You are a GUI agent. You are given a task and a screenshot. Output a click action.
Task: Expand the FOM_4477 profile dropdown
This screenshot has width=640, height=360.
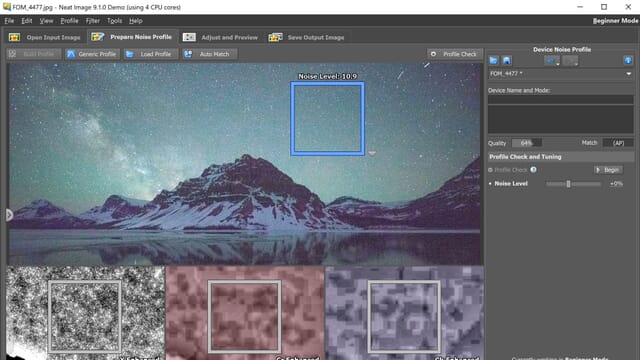629,74
